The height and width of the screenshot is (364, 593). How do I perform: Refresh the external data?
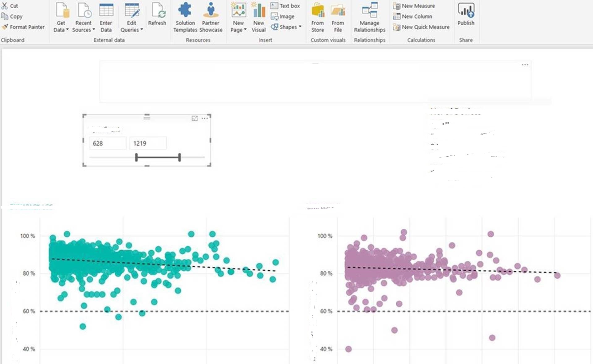(157, 14)
